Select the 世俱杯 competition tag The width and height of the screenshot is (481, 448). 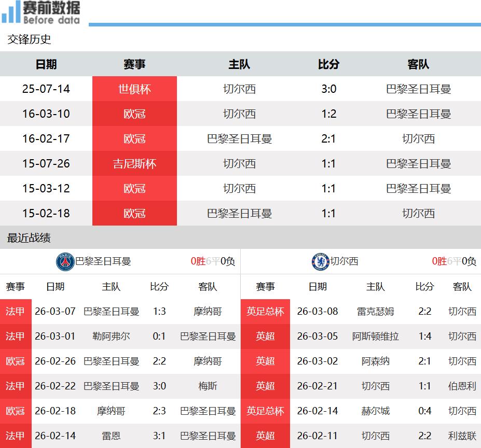[134, 89]
